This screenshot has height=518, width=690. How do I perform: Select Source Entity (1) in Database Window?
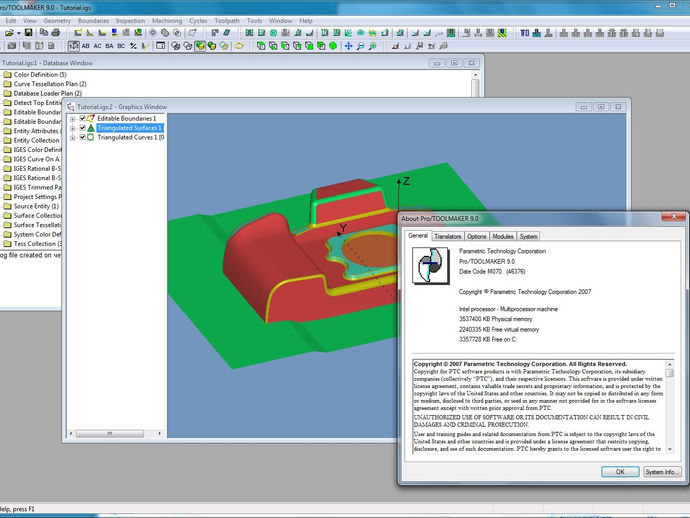point(36,206)
